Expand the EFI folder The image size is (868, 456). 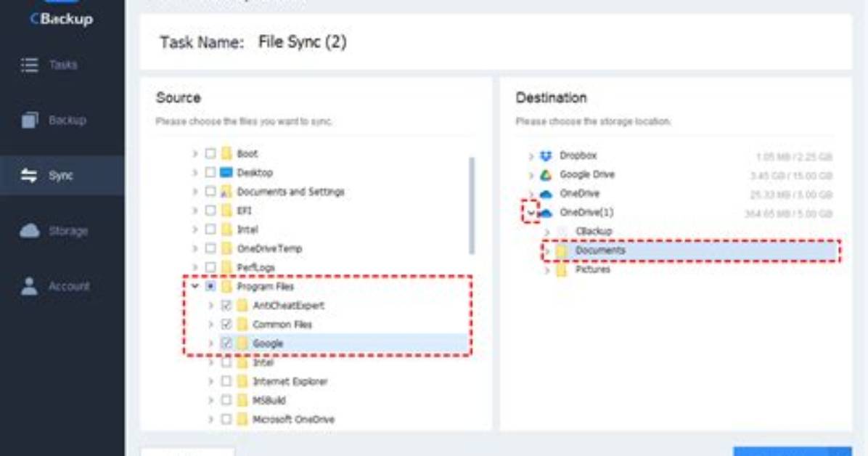coord(195,211)
